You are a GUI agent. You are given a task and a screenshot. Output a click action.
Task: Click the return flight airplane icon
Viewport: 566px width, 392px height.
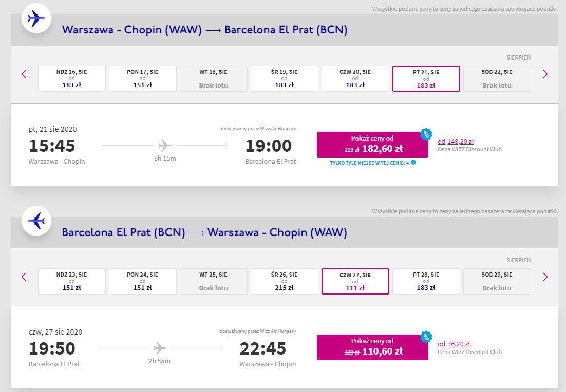tap(36, 221)
